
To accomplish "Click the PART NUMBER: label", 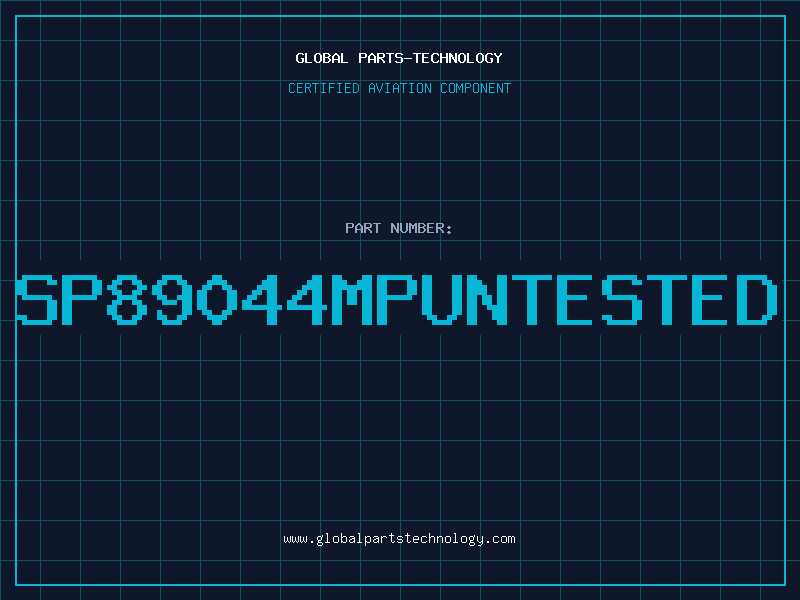I will pos(399,228).
